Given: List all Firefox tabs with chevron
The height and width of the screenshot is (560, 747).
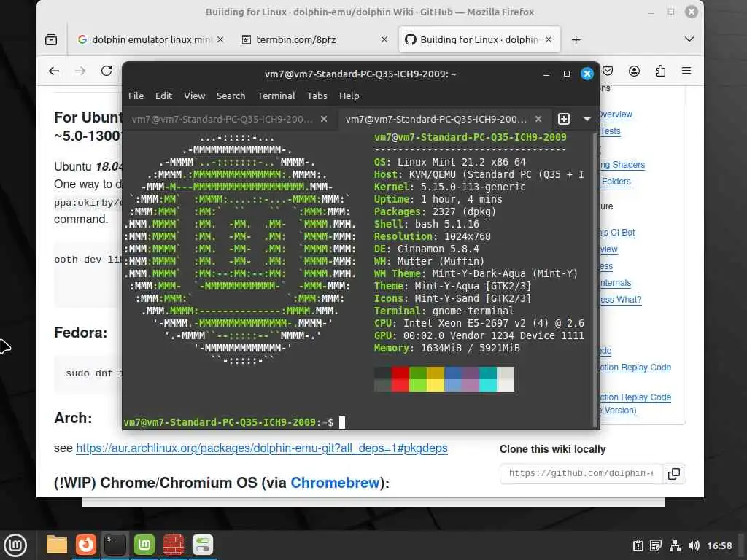Looking at the screenshot, I should (x=689, y=39).
